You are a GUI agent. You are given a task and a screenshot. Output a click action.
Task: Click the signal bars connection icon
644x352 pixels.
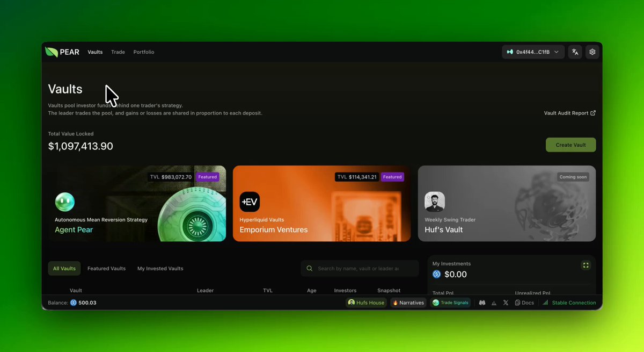pyautogui.click(x=545, y=303)
